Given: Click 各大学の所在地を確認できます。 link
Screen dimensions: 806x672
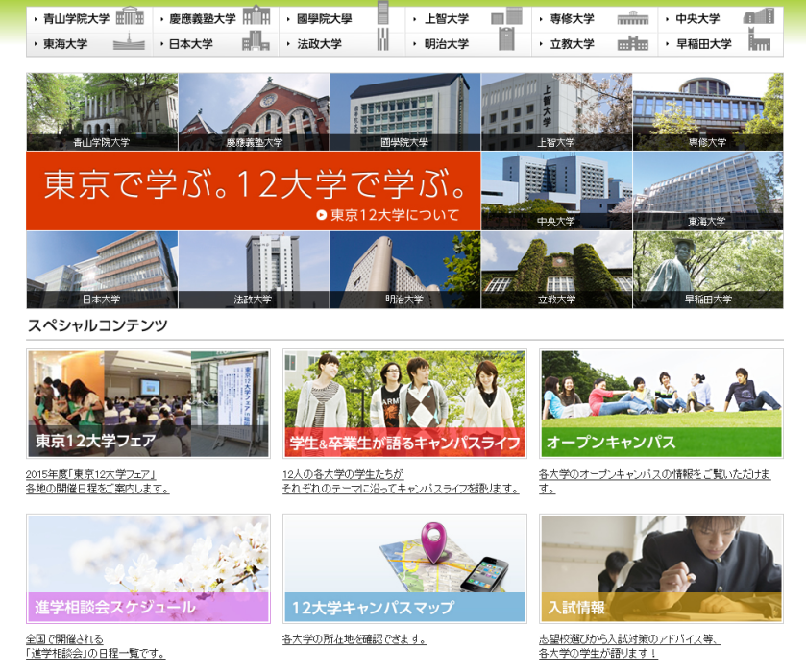Looking at the screenshot, I should [x=354, y=639].
